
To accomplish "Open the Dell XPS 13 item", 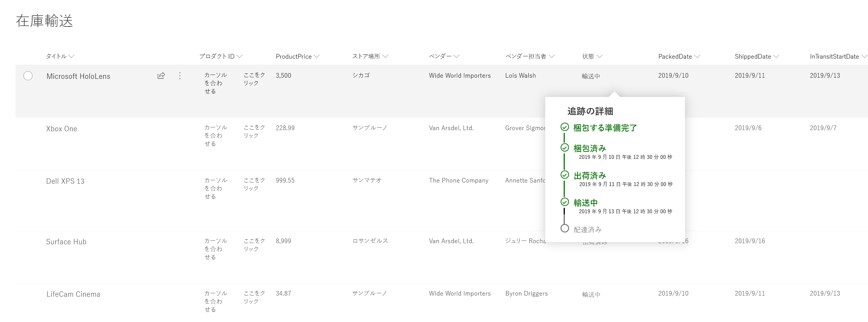I will click(65, 181).
